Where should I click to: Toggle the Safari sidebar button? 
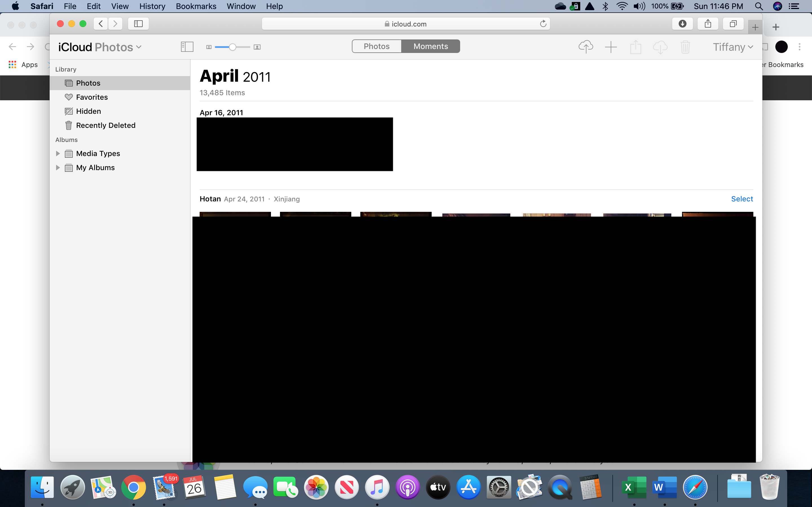[x=138, y=24]
